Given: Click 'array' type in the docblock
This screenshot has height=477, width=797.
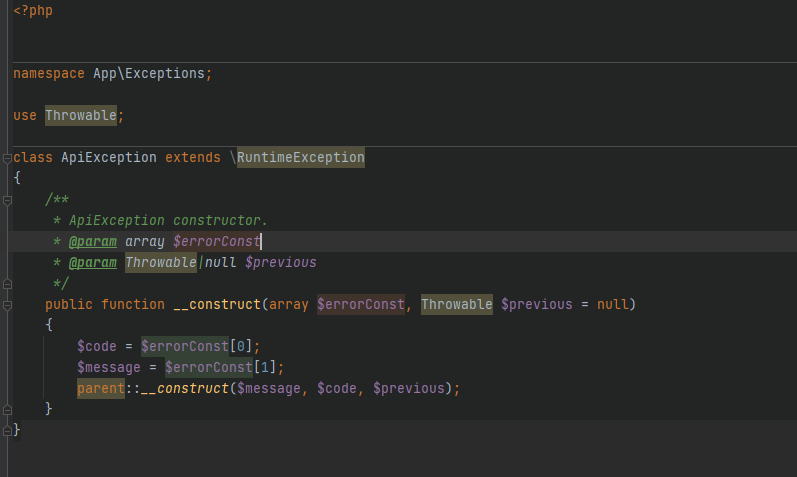Looking at the screenshot, I should [145, 242].
